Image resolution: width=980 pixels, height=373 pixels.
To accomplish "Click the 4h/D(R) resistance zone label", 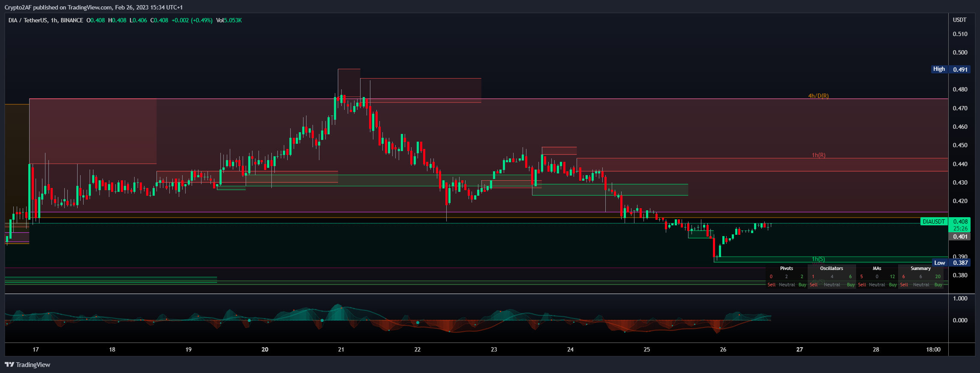I will tap(818, 96).
